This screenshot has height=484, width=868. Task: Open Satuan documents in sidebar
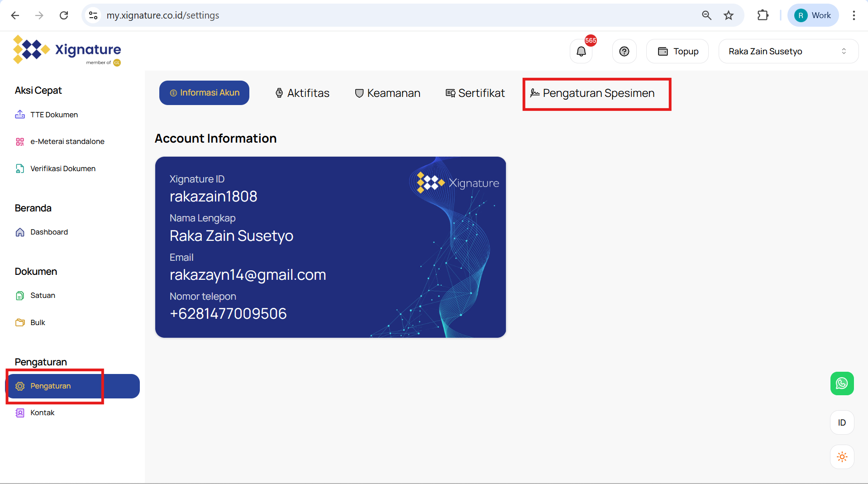tap(43, 295)
